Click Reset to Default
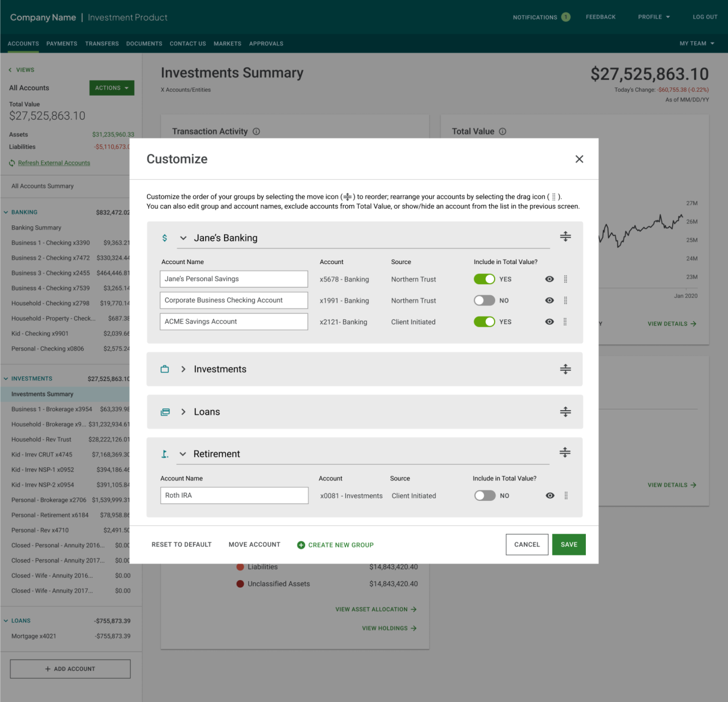728x702 pixels. [x=181, y=545]
